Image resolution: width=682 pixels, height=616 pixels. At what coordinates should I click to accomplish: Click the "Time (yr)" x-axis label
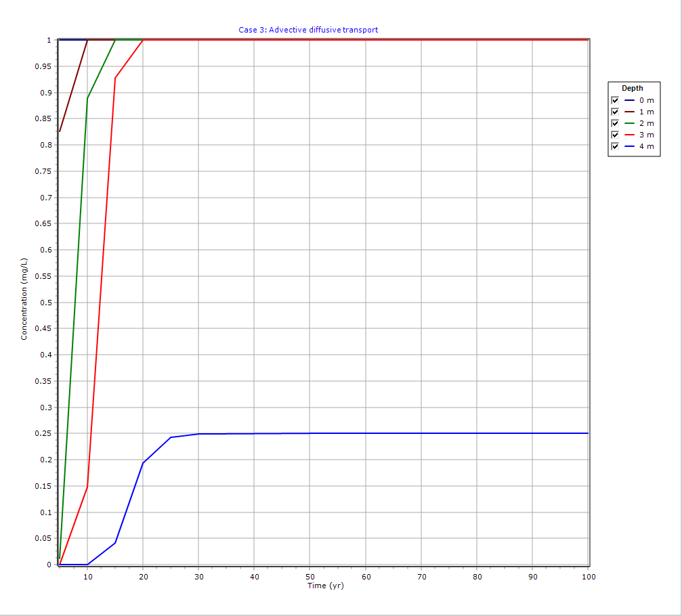coord(325,586)
